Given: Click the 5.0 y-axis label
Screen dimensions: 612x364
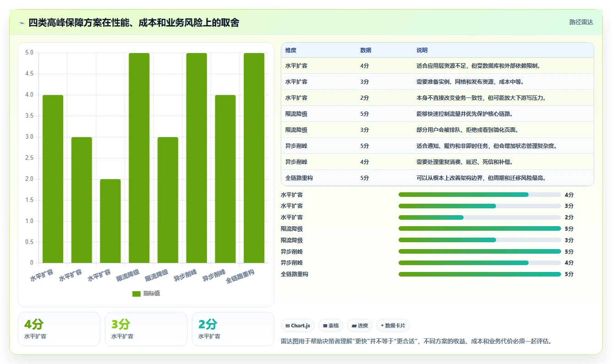Looking at the screenshot, I should pos(29,53).
